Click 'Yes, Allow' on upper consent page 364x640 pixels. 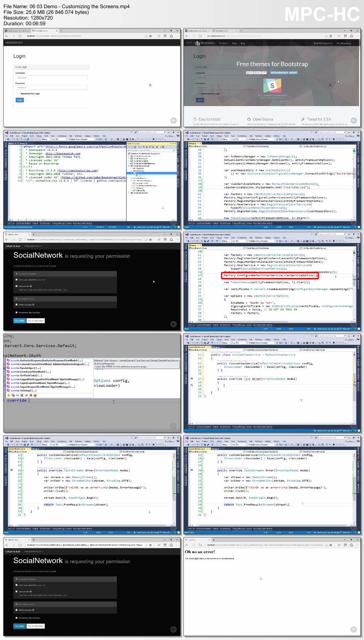[20, 321]
